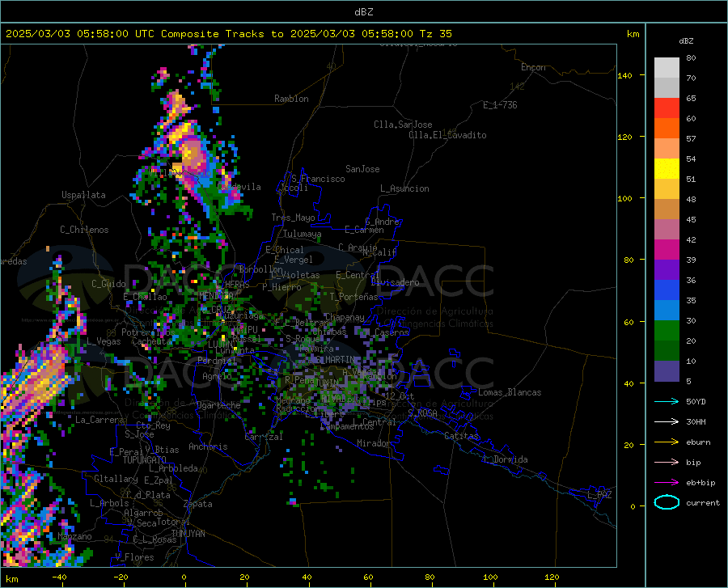Click the 'Gltallary' map label

click(116, 479)
